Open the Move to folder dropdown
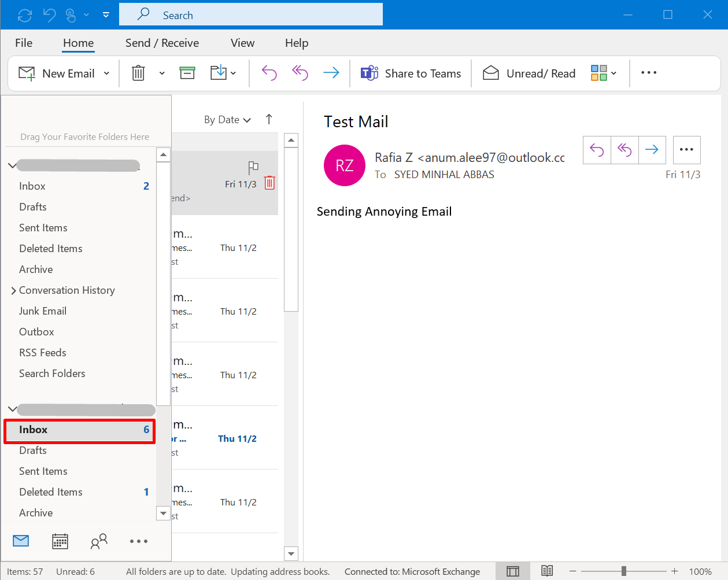This screenshot has width=728, height=580. pos(223,73)
